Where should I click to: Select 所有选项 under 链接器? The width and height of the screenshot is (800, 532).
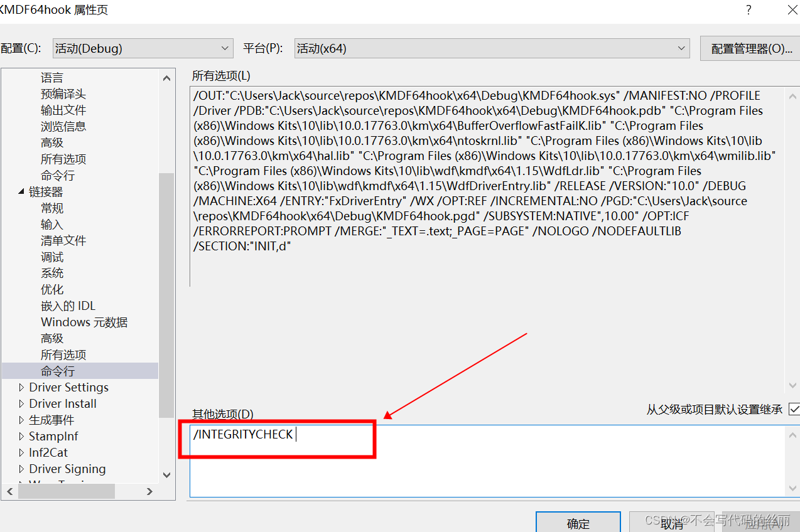(x=63, y=355)
